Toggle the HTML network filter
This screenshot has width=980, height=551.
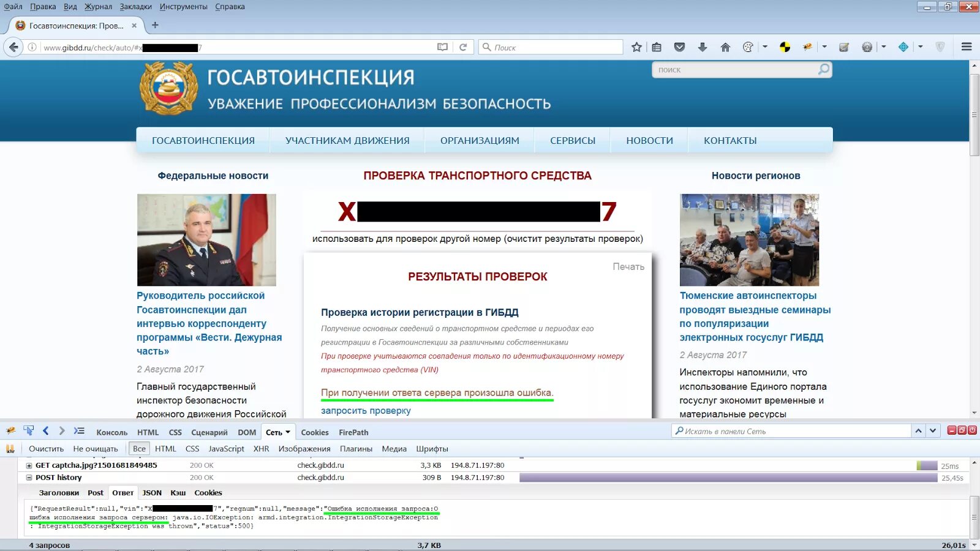click(x=165, y=449)
